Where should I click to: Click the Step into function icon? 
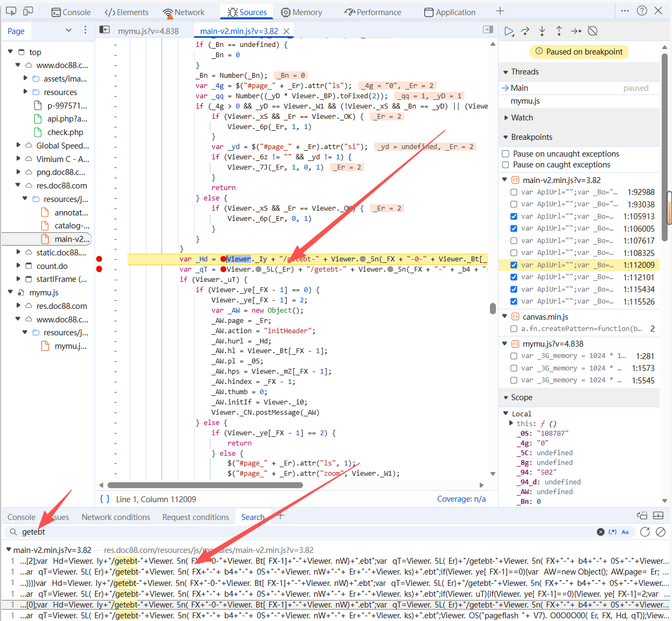pyautogui.click(x=542, y=31)
